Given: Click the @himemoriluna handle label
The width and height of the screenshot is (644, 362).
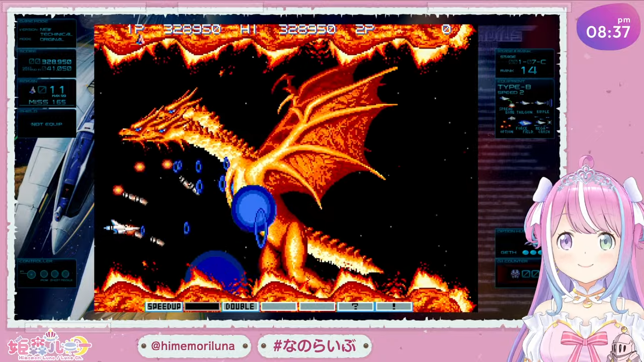Looking at the screenshot, I should 193,346.
